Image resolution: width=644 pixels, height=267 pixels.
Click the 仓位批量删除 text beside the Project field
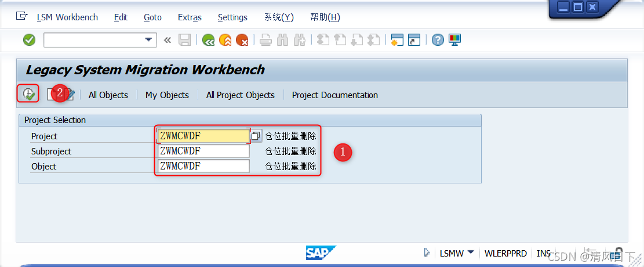click(290, 136)
